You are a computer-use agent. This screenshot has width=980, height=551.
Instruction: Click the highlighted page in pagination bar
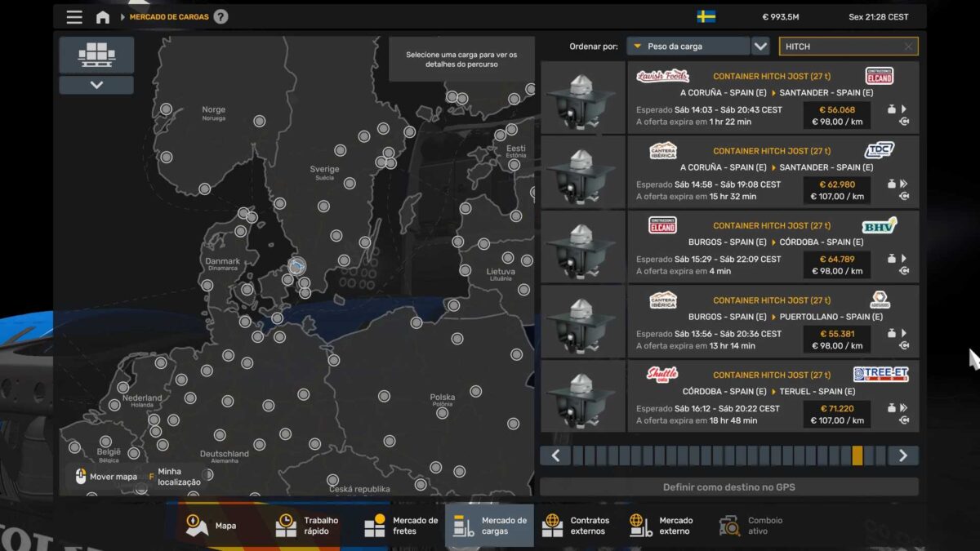(x=857, y=455)
